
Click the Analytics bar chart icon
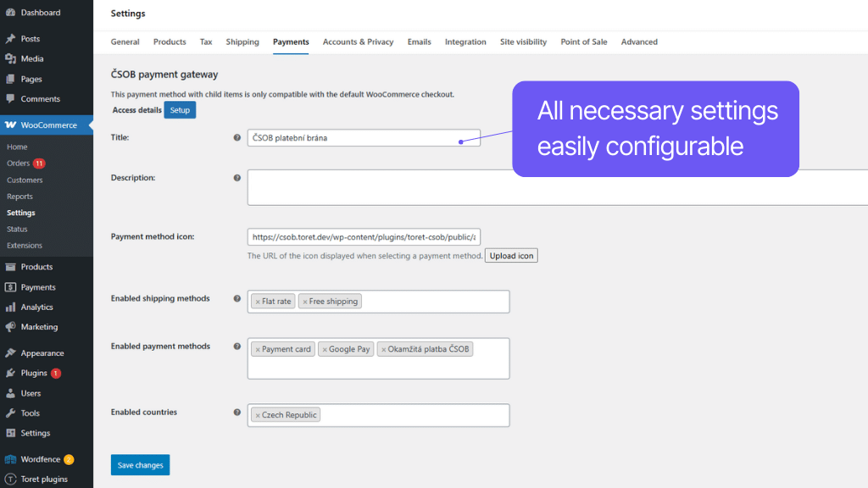click(10, 307)
